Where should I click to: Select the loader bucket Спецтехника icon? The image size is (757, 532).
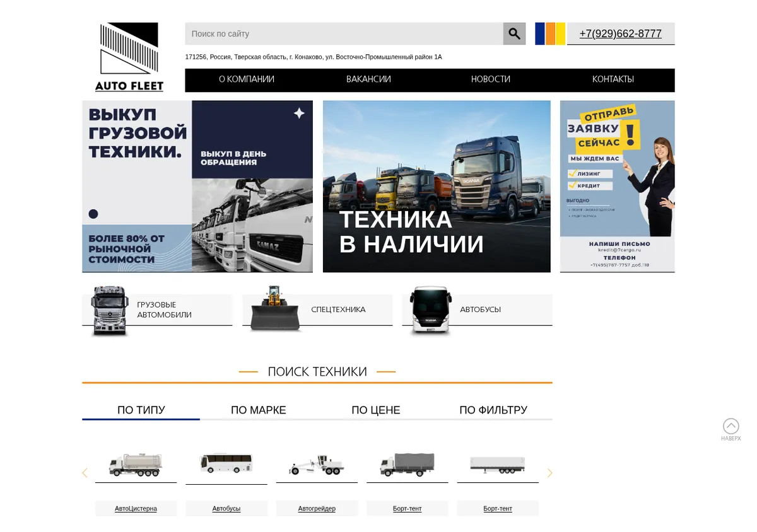(274, 309)
